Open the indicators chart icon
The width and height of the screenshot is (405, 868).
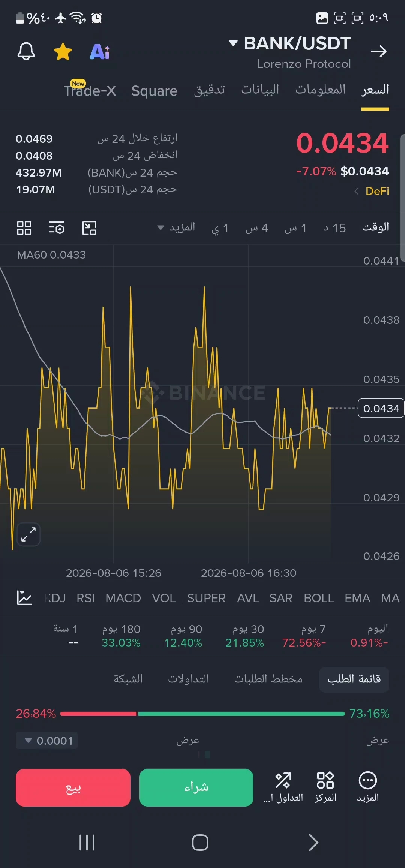[x=24, y=598]
